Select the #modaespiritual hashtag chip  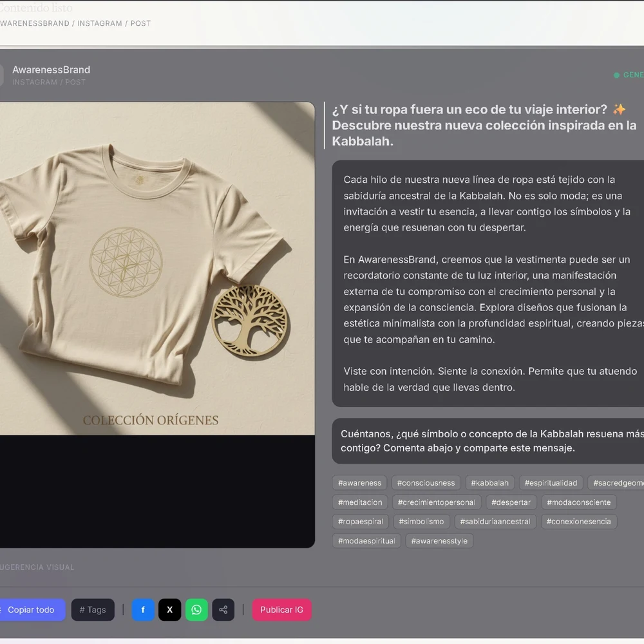coord(367,541)
